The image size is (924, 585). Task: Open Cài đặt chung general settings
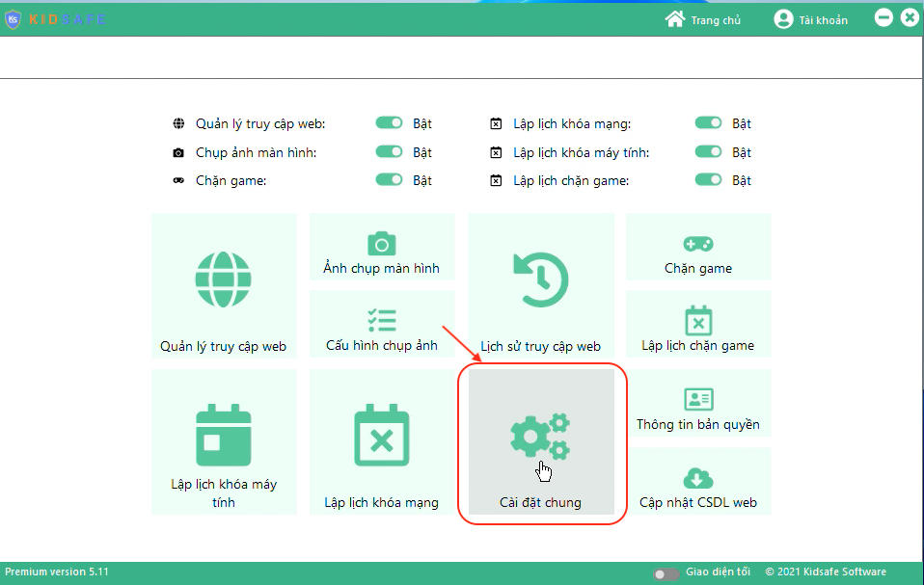(x=541, y=441)
